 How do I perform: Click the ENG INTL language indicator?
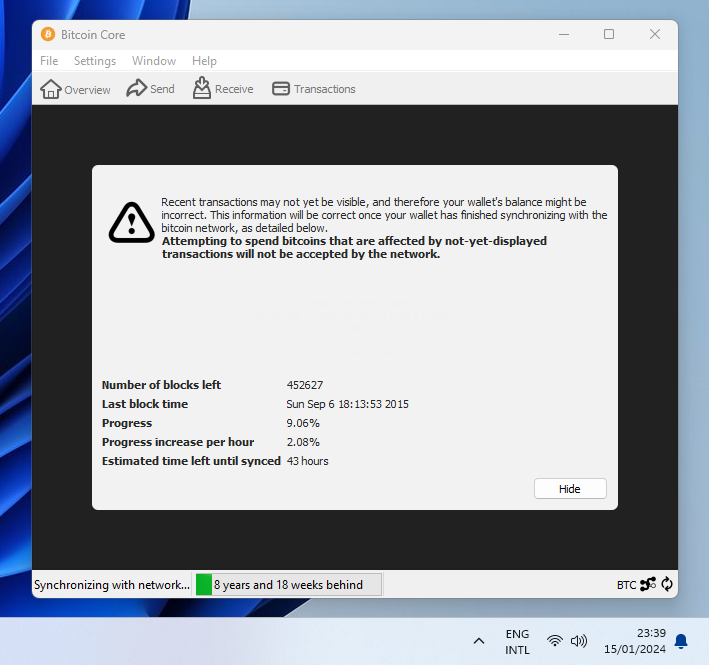point(517,641)
